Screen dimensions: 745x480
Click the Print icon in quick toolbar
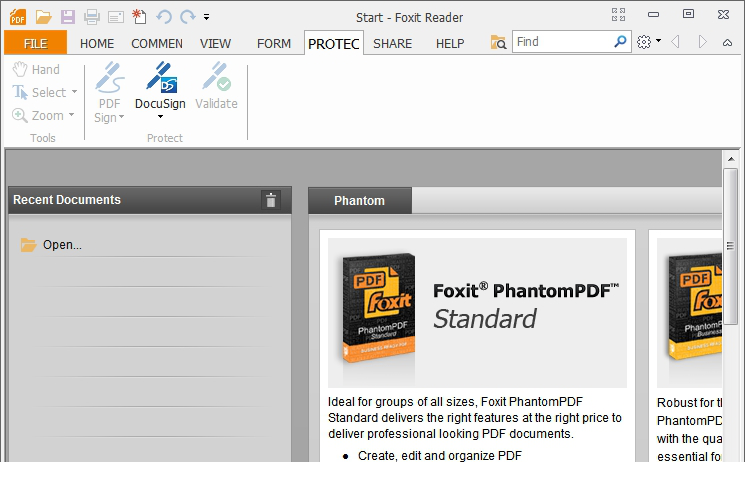tap(92, 18)
